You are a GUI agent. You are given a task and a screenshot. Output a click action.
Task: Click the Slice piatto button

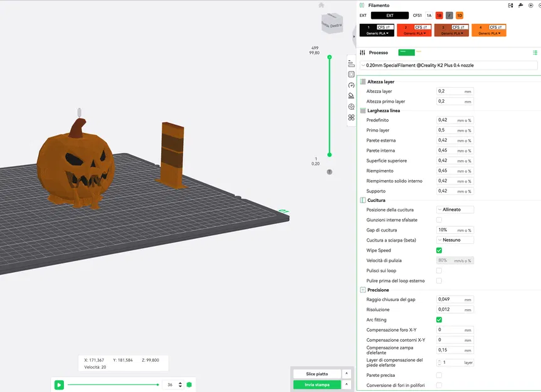[317, 374]
